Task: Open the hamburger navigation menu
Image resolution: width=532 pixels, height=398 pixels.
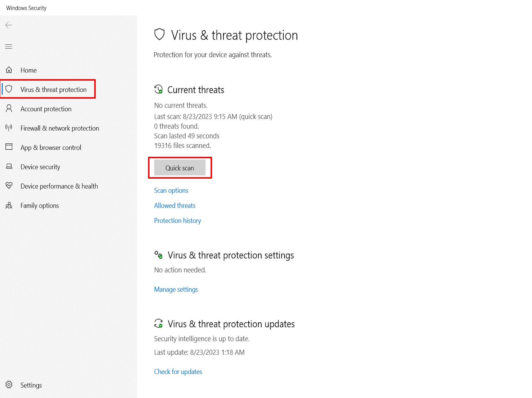Action: tap(9, 47)
